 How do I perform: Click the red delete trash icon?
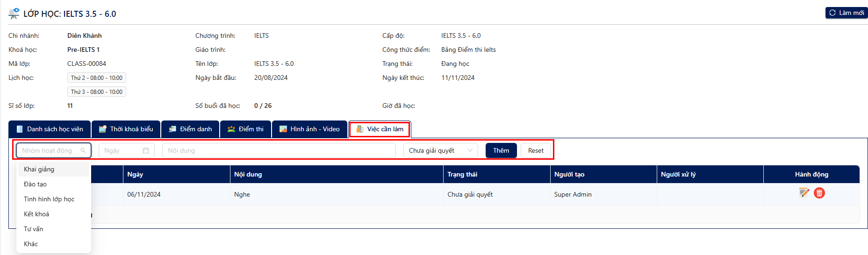(x=819, y=193)
